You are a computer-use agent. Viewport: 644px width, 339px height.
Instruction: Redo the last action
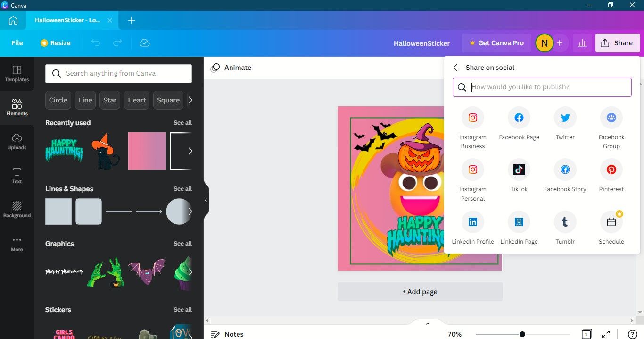(x=117, y=43)
